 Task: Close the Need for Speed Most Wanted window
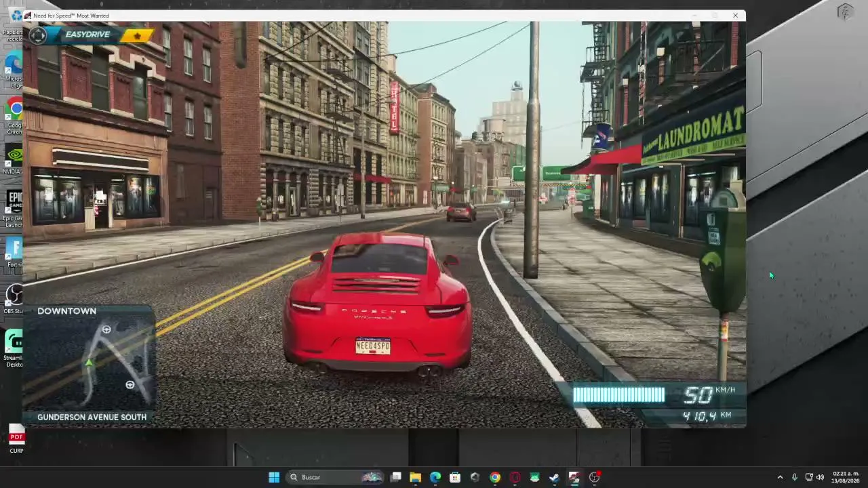tap(735, 16)
